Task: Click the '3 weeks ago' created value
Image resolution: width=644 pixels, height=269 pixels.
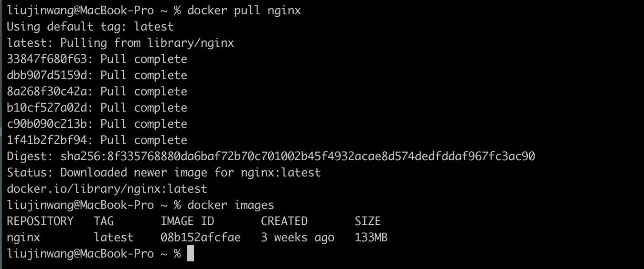Action: point(298,237)
